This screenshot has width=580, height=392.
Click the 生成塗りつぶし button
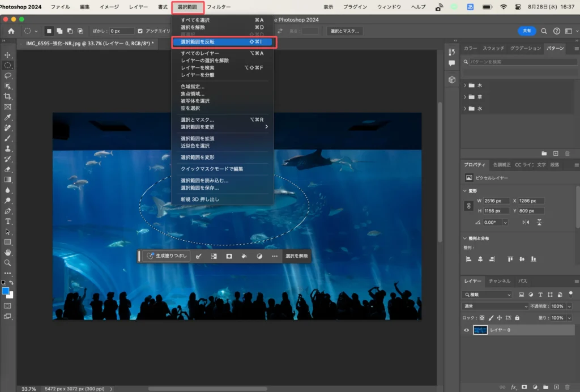[x=165, y=256]
